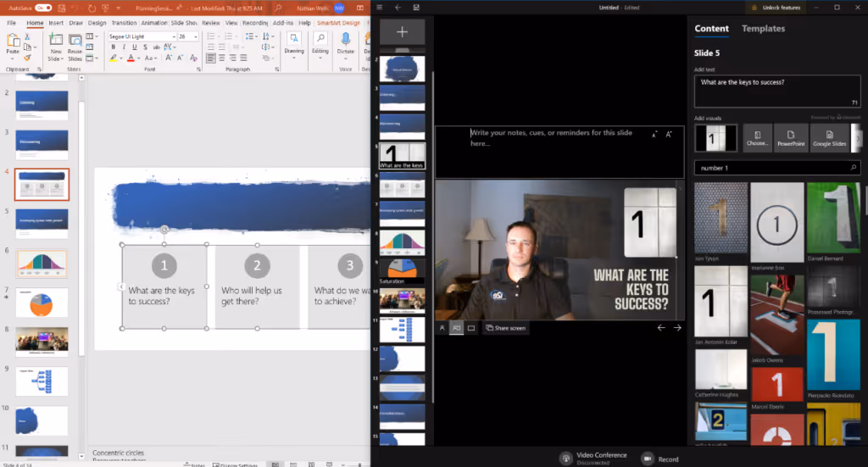Toggle text Shadow formatting
This screenshot has width=868, height=467.
[145, 47]
